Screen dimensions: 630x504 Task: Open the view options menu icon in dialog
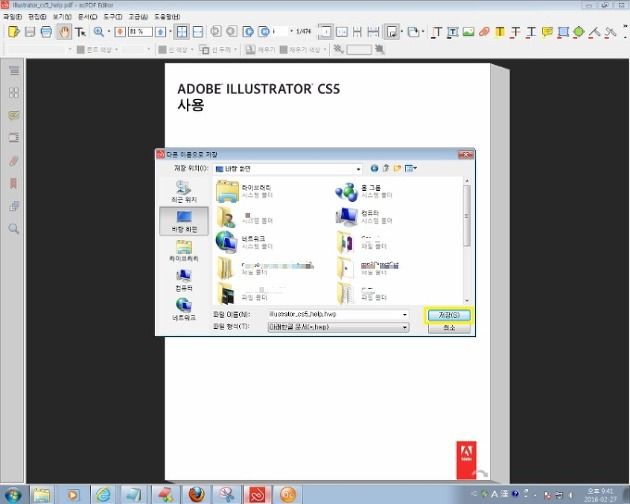point(411,168)
